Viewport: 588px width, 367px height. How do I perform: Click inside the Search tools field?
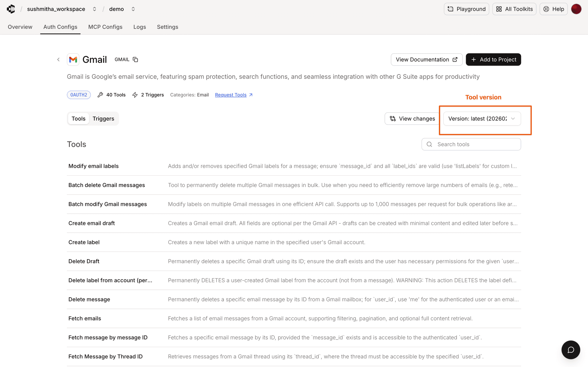point(471,144)
